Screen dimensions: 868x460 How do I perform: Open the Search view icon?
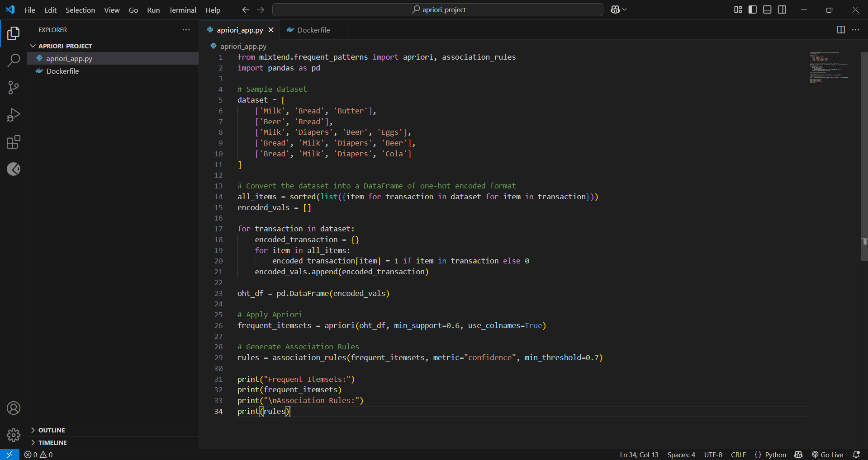click(x=14, y=60)
